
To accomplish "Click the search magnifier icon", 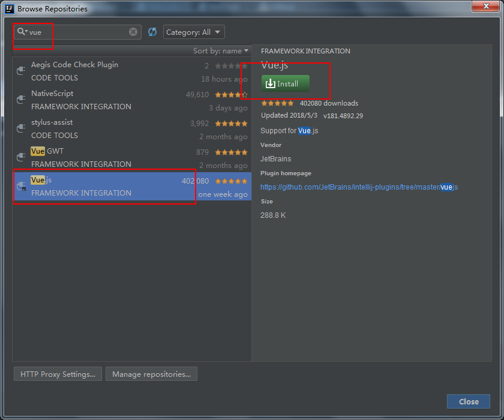I will 21,31.
